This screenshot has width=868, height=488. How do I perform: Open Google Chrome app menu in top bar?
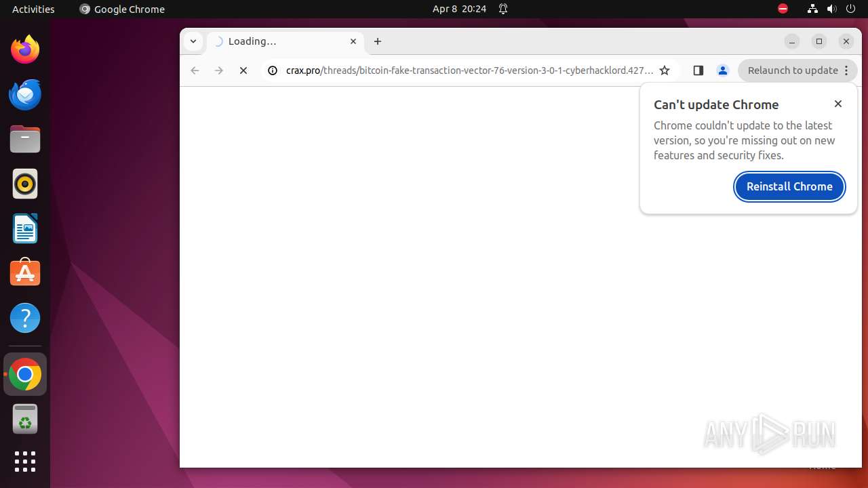pyautogui.click(x=122, y=9)
